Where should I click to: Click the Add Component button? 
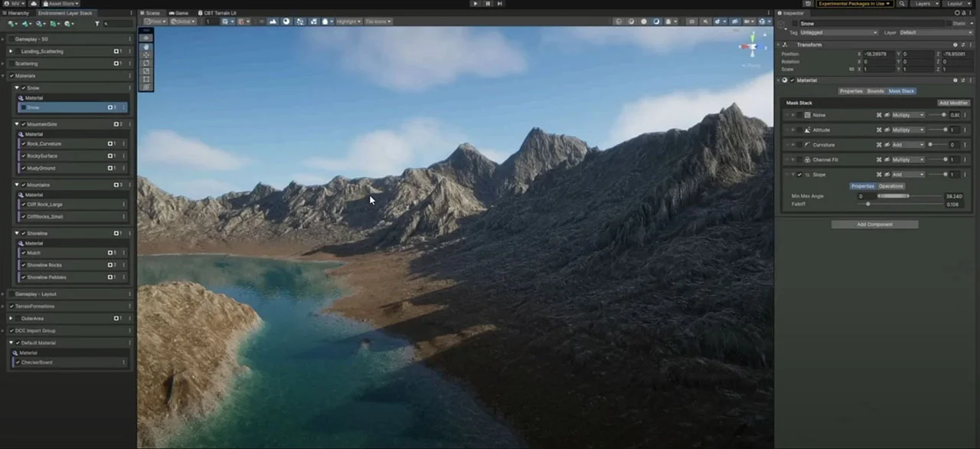coord(874,224)
